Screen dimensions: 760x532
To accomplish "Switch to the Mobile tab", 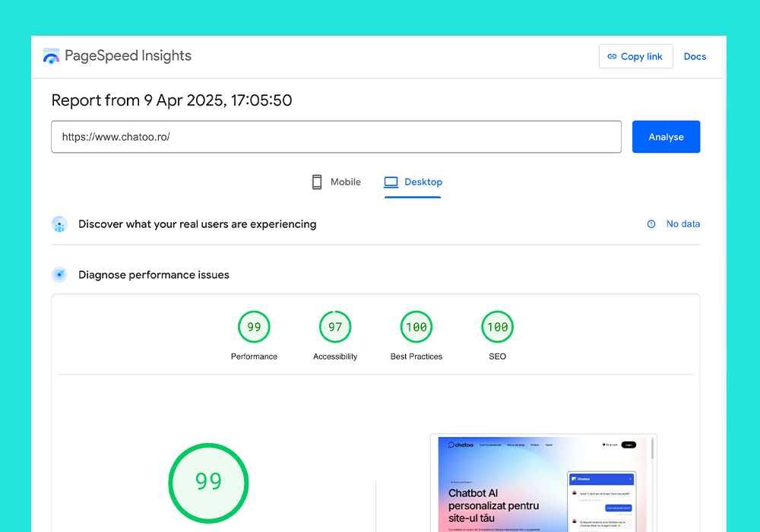I will pos(337,182).
